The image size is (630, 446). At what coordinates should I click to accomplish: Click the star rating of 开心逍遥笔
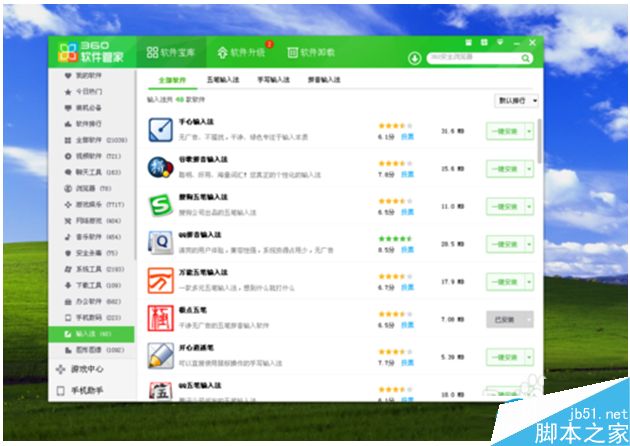(x=395, y=352)
